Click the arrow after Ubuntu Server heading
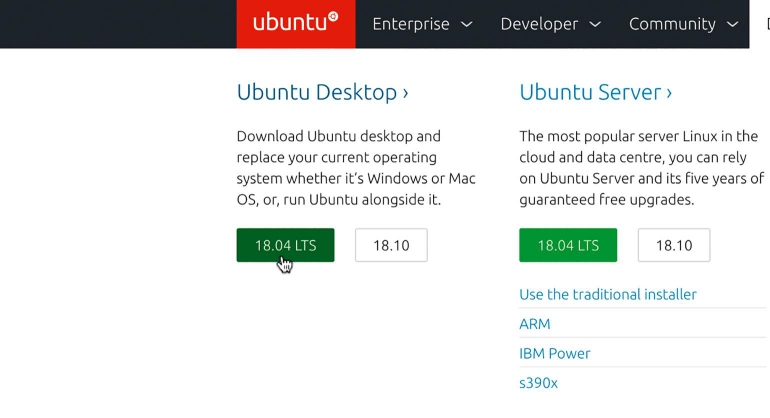770x418 pixels. pyautogui.click(x=668, y=93)
